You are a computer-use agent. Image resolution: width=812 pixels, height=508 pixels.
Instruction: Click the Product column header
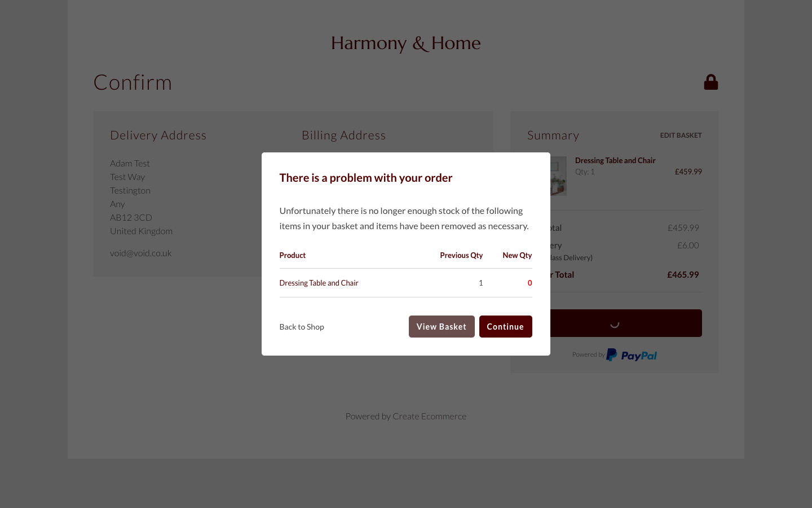click(293, 256)
